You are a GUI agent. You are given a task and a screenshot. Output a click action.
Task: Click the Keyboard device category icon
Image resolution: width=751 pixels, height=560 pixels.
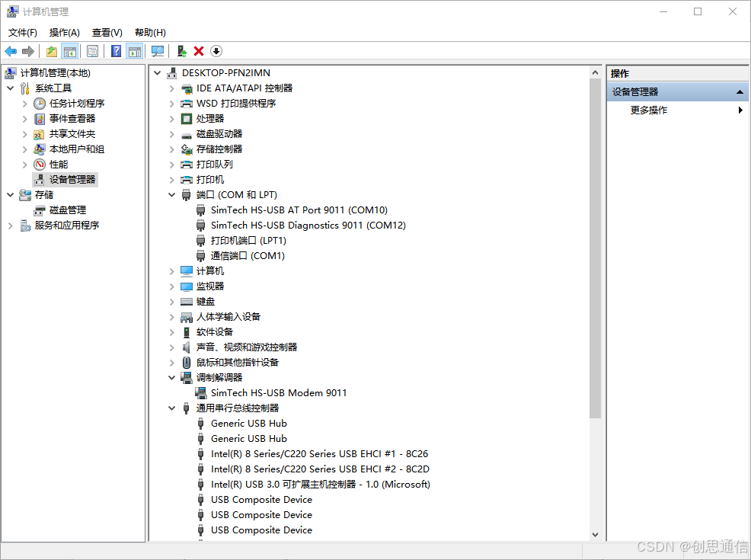187,302
